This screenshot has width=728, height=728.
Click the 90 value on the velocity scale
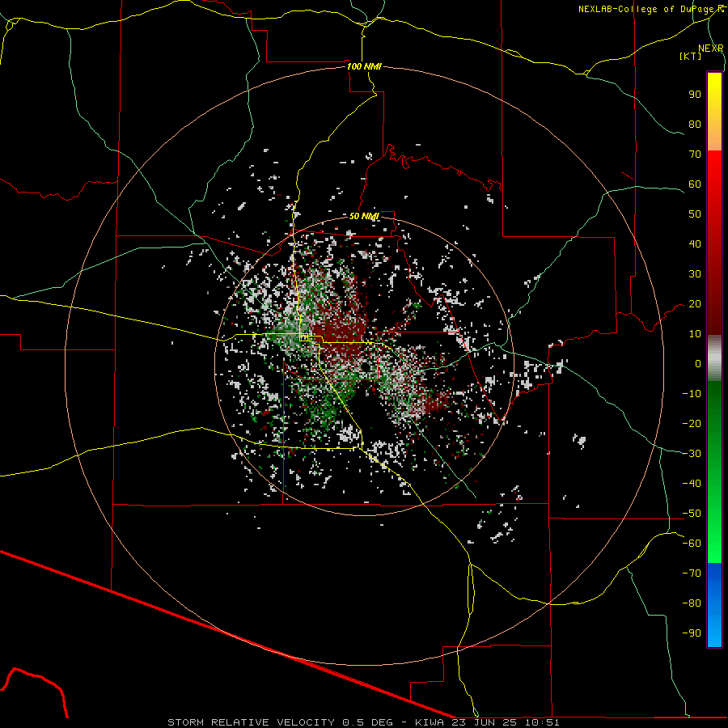[695, 95]
